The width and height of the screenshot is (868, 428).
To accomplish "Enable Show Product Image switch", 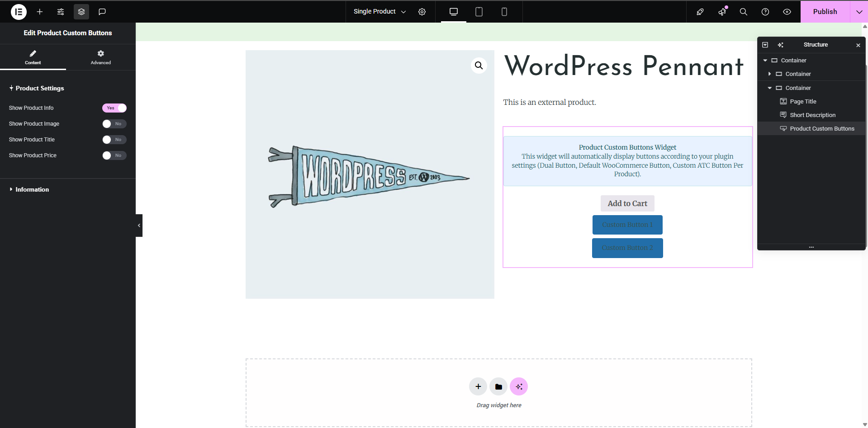I will (114, 124).
